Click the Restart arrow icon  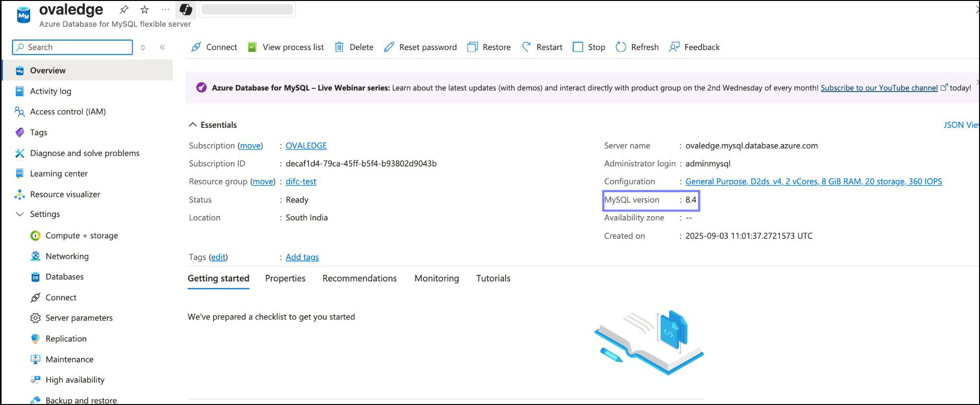click(x=526, y=47)
